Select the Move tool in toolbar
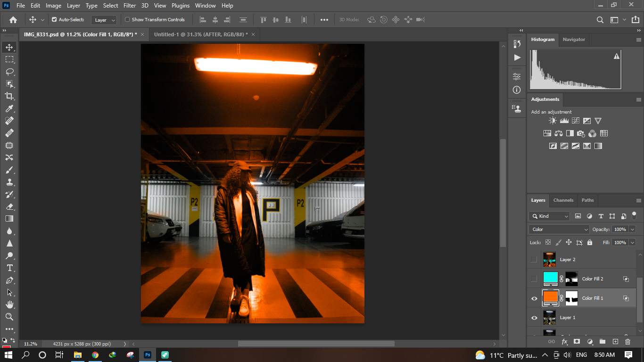This screenshot has height=362, width=644. tap(9, 47)
